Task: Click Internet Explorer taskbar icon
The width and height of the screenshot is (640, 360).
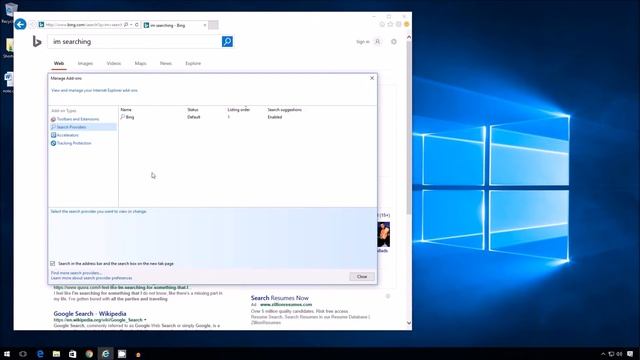Action: pos(105,354)
